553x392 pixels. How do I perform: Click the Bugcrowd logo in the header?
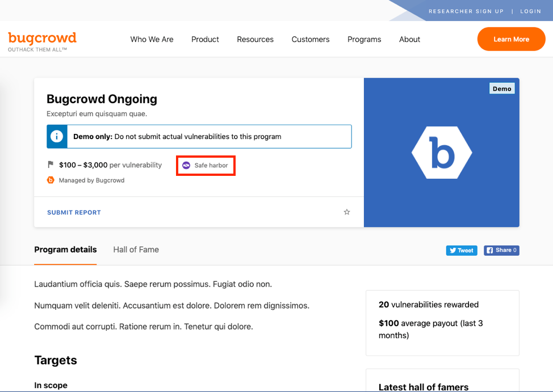coord(42,41)
